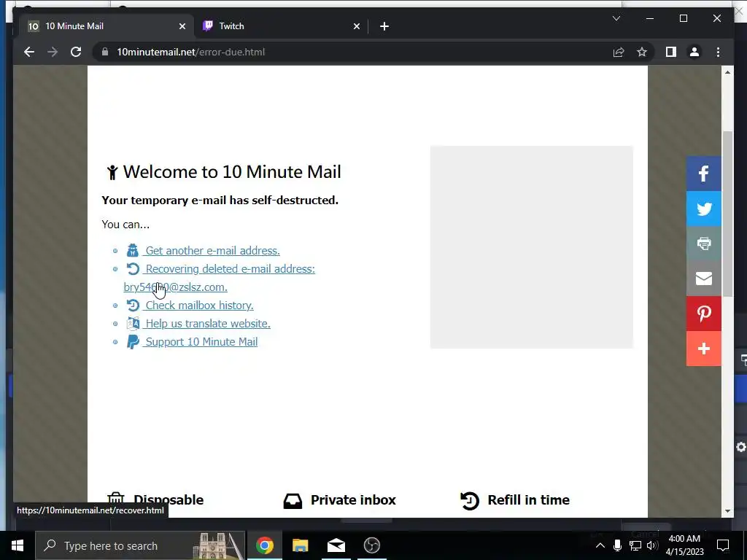Viewport: 747px width, 560px height.
Task: Click the translate icon beside Help us translate
Action: [133, 323]
